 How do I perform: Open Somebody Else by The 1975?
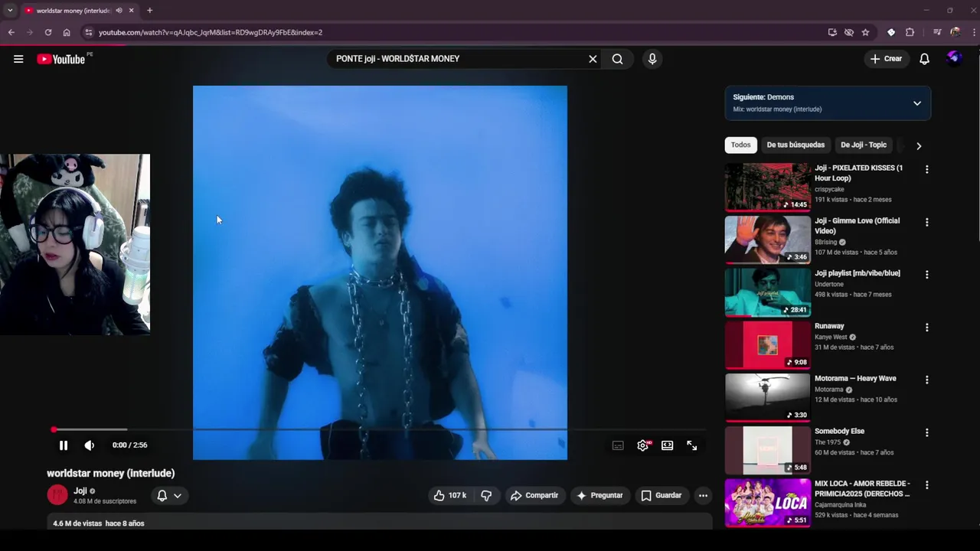click(839, 432)
